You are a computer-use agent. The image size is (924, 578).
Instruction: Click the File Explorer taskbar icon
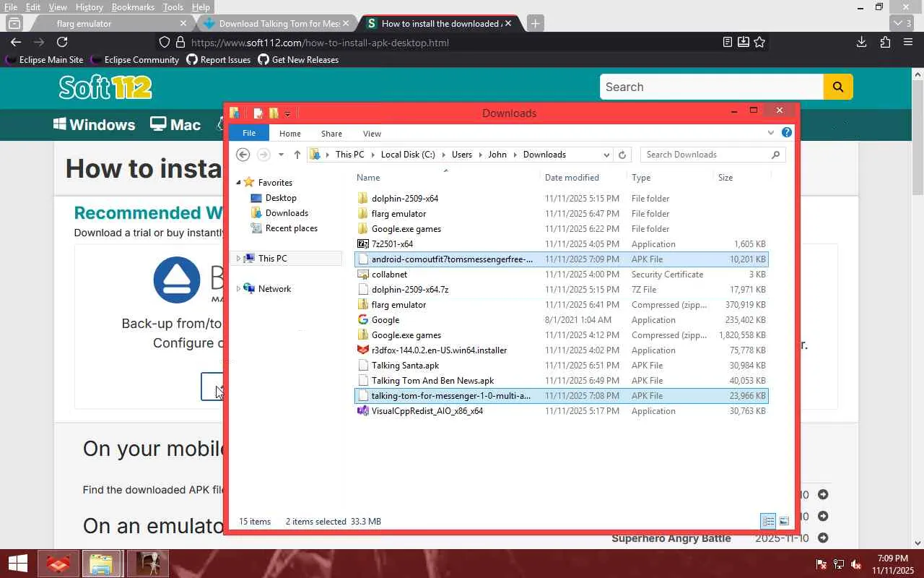click(101, 564)
